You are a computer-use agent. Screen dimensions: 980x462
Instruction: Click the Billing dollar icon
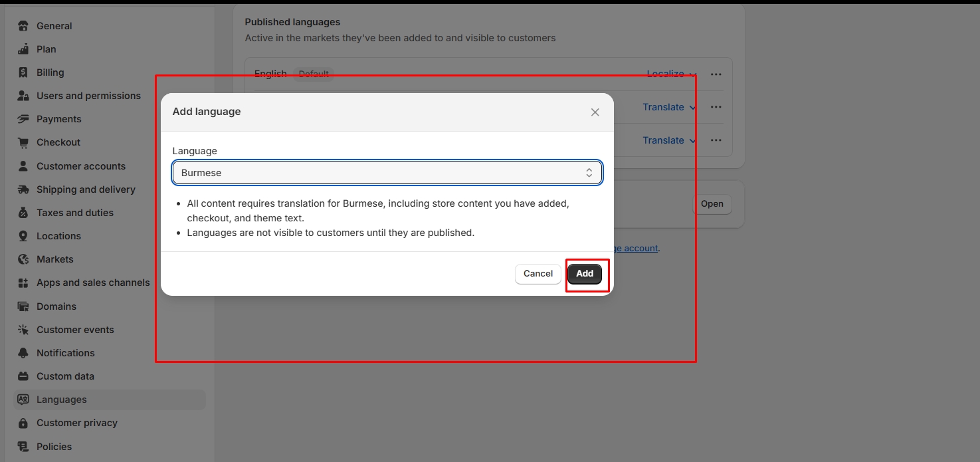[23, 72]
